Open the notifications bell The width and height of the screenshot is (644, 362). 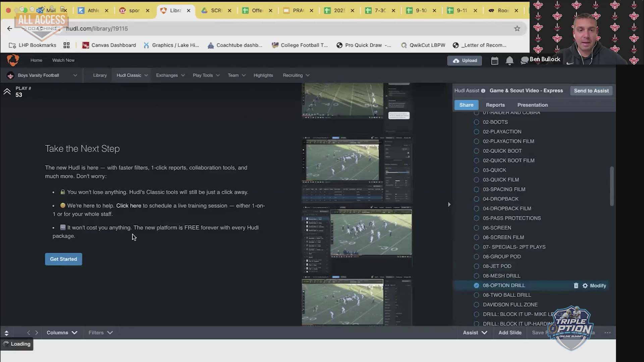coord(509,61)
